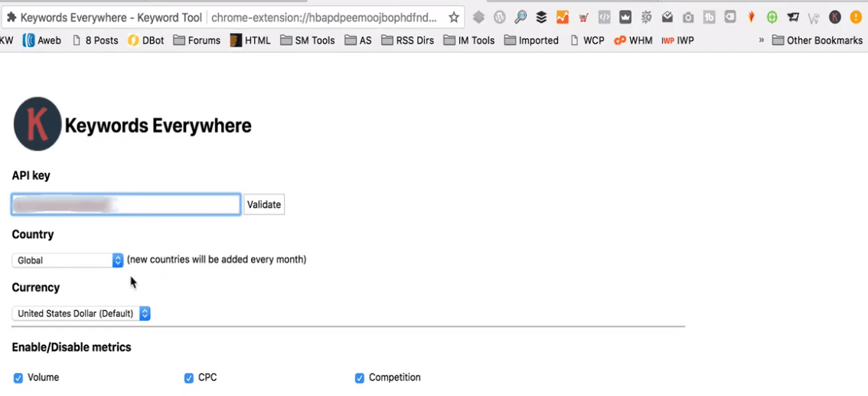Image resolution: width=868 pixels, height=396 pixels.
Task: Open the red shopping cart extension
Action: (x=583, y=17)
